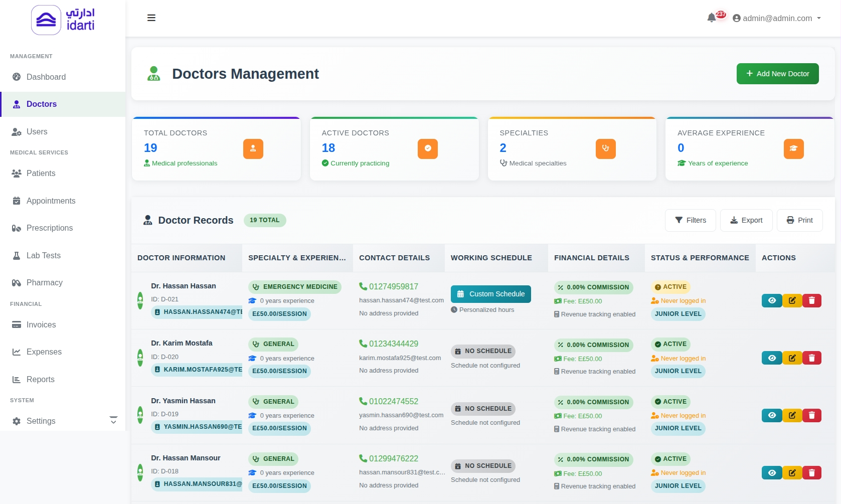Click the idarti logo
The width and height of the screenshot is (841, 504).
[x=63, y=20]
